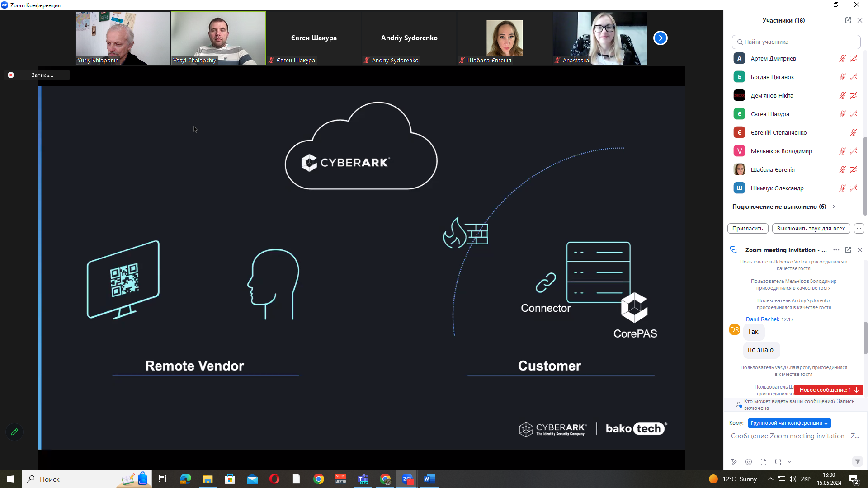This screenshot has height=488, width=868.
Task: Open recipient dropdown 'Групповой чат конференции'
Action: tap(789, 423)
